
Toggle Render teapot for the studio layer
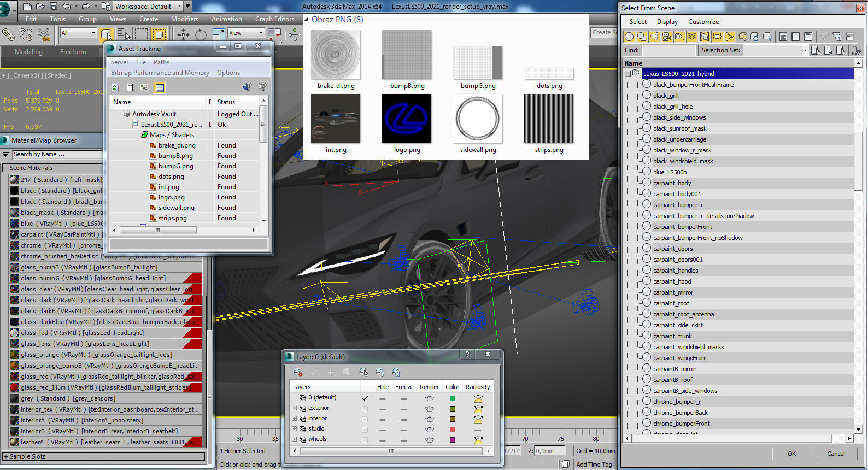click(430, 430)
